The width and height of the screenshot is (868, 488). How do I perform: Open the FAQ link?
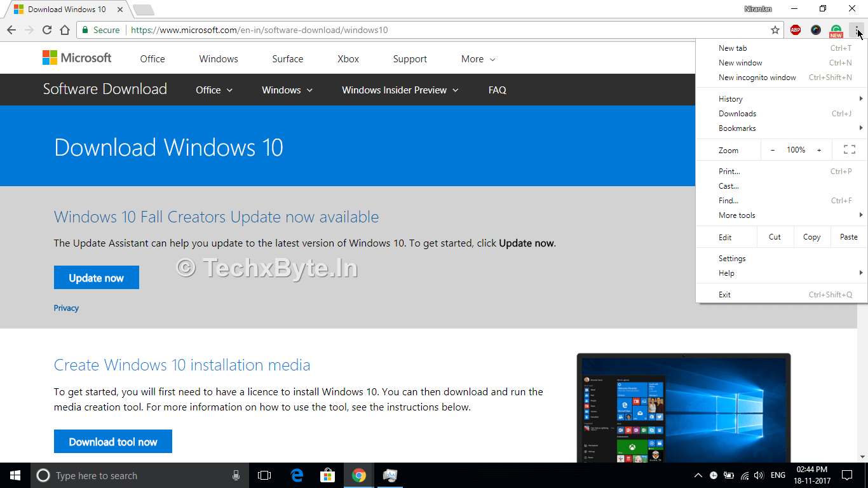[498, 90]
